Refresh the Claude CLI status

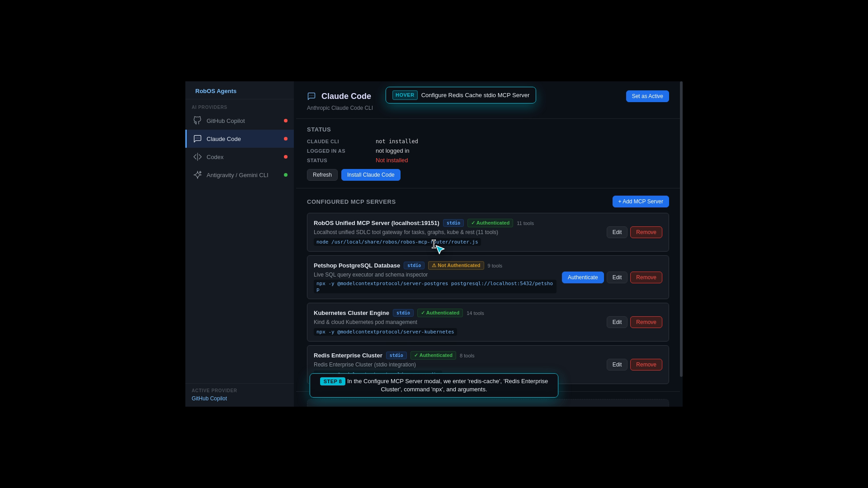[322, 175]
